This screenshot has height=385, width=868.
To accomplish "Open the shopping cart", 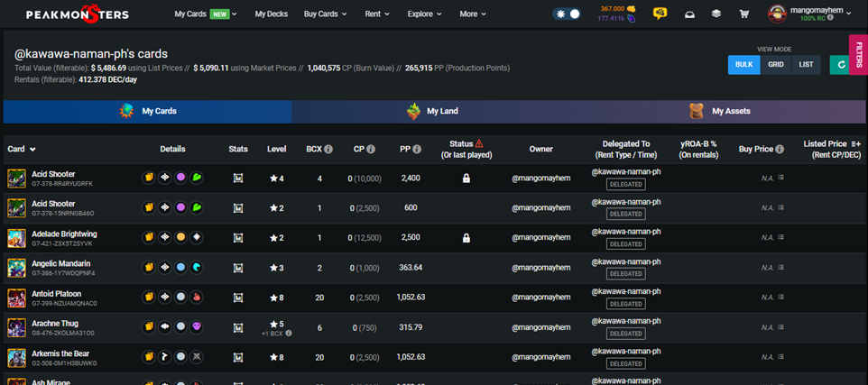I will (743, 14).
